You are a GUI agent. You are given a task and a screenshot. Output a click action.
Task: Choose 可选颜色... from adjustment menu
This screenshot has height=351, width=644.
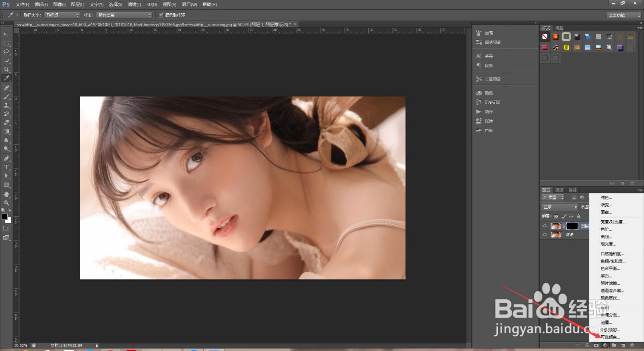[610, 337]
